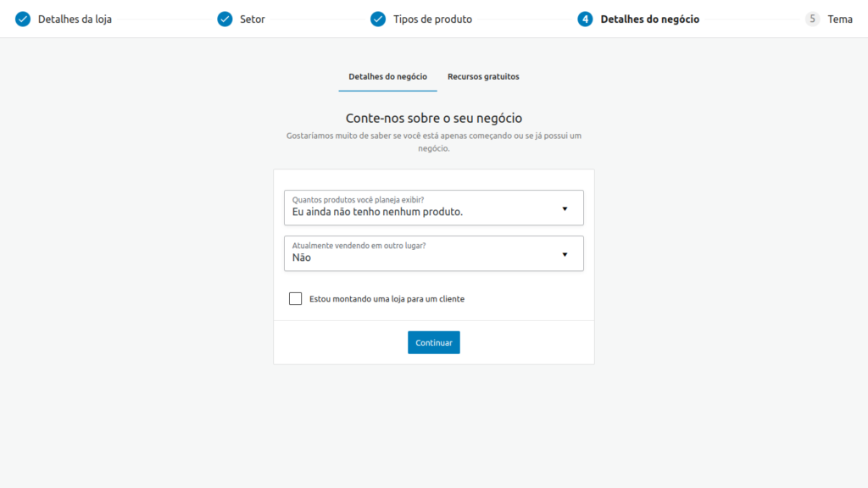Go to the Tema step
The width and height of the screenshot is (868, 488).
pyautogui.click(x=838, y=19)
